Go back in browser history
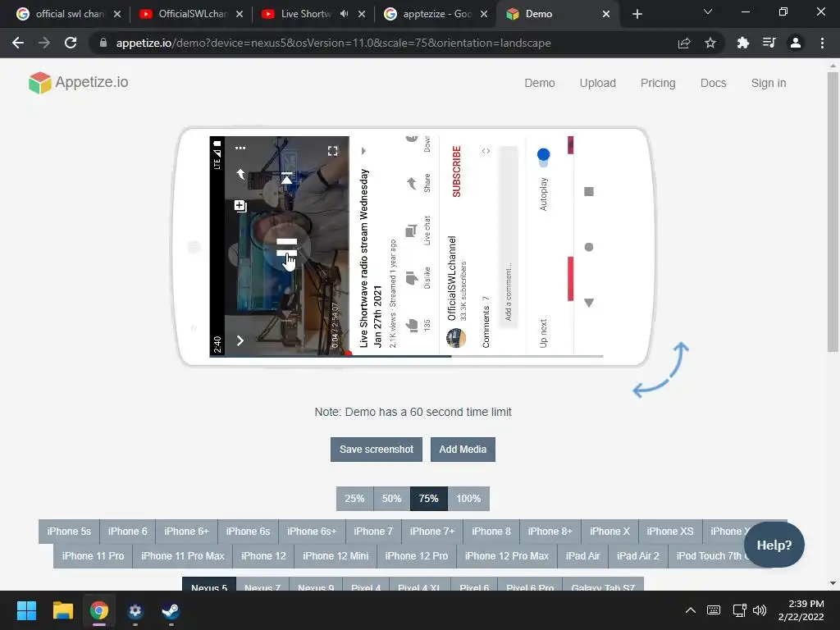The image size is (840, 630). [18, 43]
